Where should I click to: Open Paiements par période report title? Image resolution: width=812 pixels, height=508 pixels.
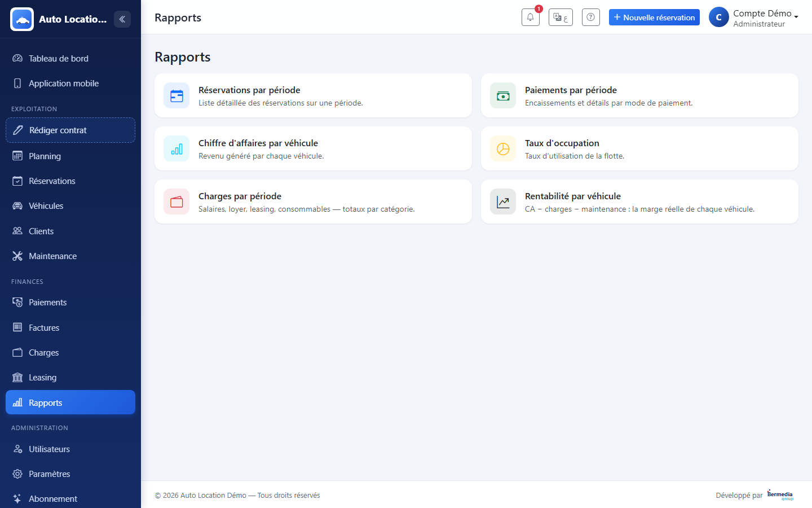pos(571,90)
